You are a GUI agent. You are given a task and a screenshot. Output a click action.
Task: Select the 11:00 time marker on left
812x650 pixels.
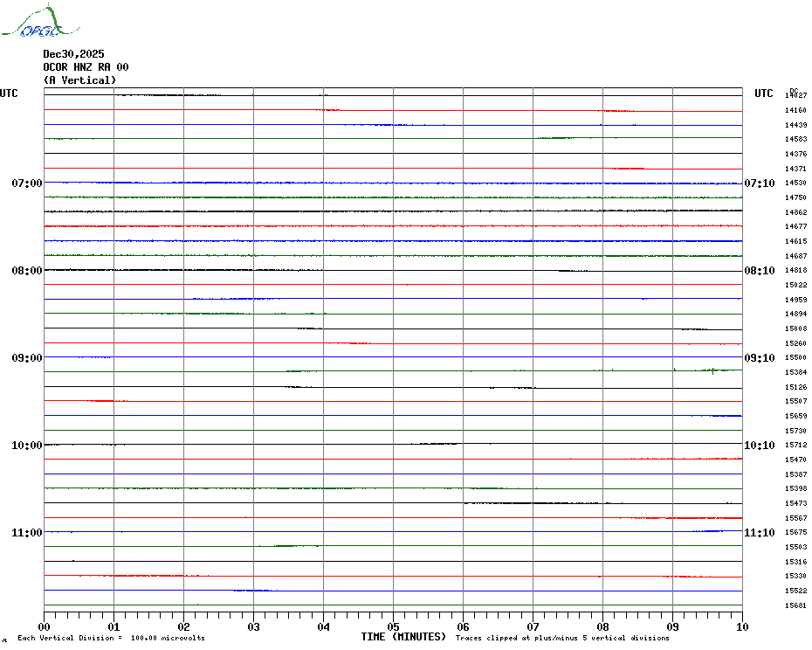pyautogui.click(x=27, y=533)
